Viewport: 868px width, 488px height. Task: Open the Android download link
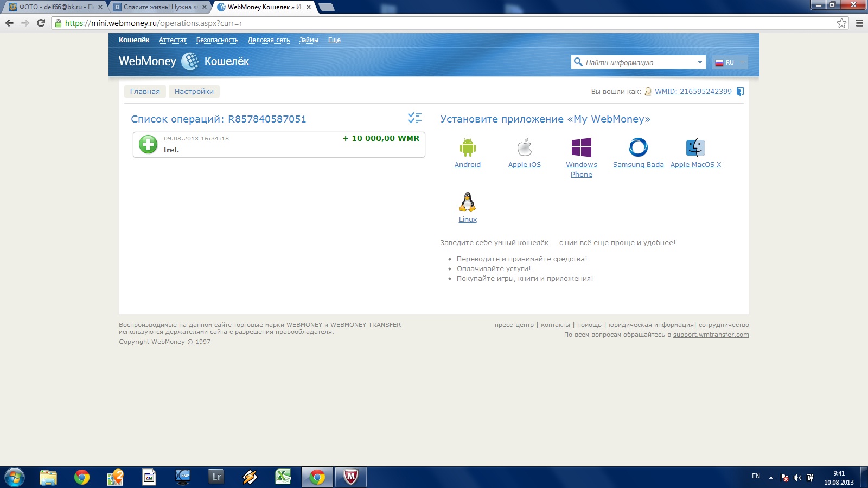pyautogui.click(x=468, y=165)
